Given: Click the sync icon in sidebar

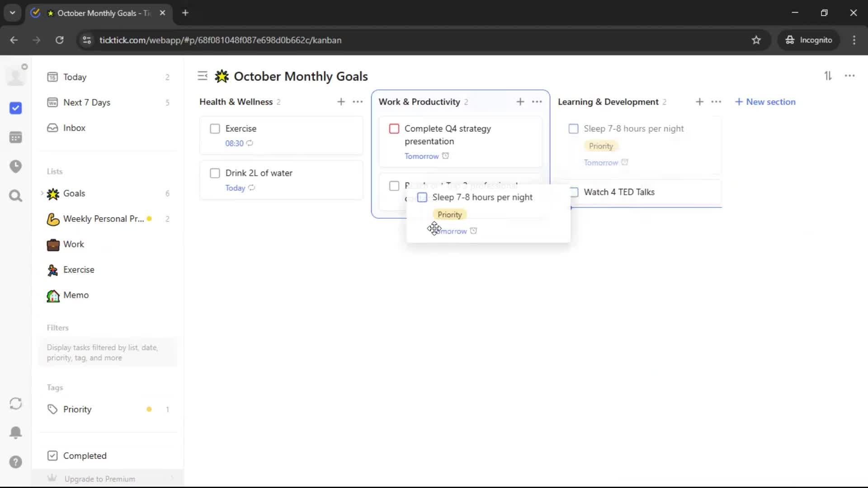Looking at the screenshot, I should click(x=15, y=404).
